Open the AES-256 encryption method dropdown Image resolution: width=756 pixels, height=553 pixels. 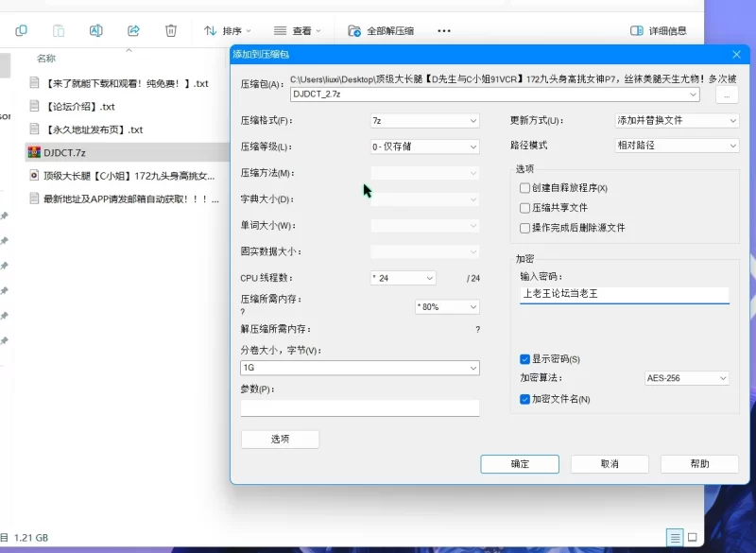pyautogui.click(x=686, y=378)
